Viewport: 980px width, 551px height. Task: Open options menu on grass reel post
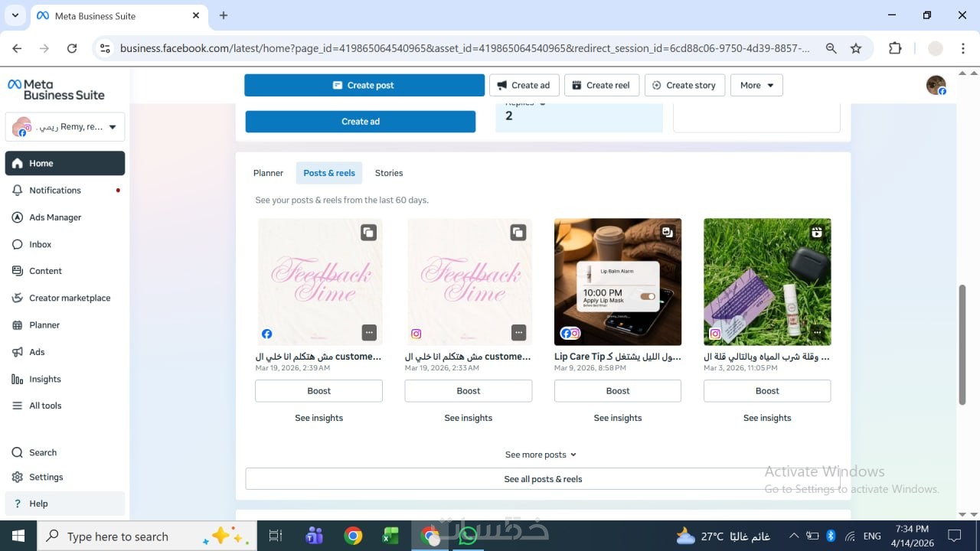pyautogui.click(x=818, y=332)
